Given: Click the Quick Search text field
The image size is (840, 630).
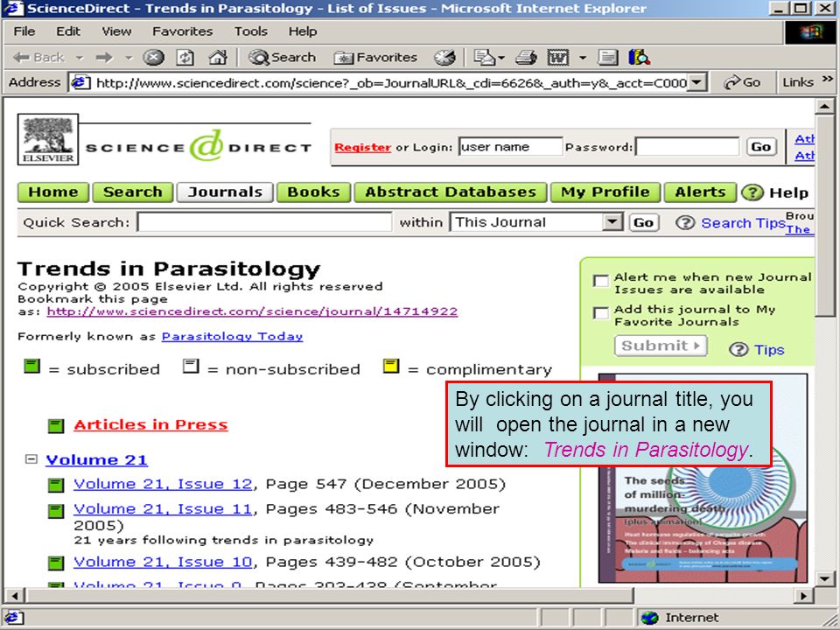Looking at the screenshot, I should click(x=264, y=221).
